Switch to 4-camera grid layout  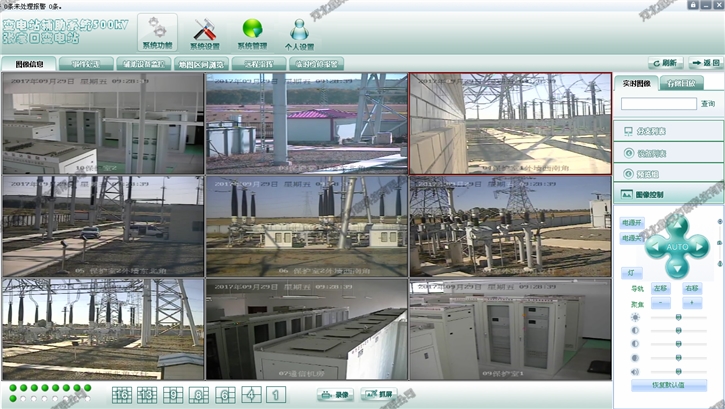[x=250, y=395]
